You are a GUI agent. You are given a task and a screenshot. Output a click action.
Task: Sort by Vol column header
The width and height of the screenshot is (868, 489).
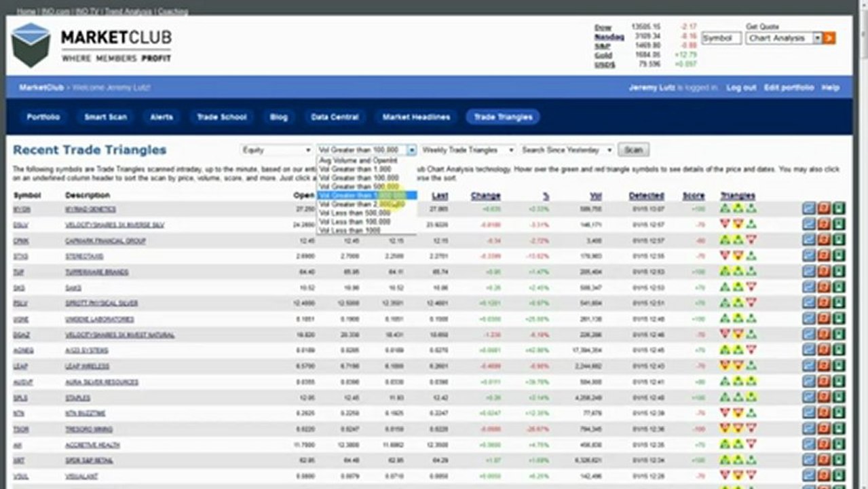[595, 196]
